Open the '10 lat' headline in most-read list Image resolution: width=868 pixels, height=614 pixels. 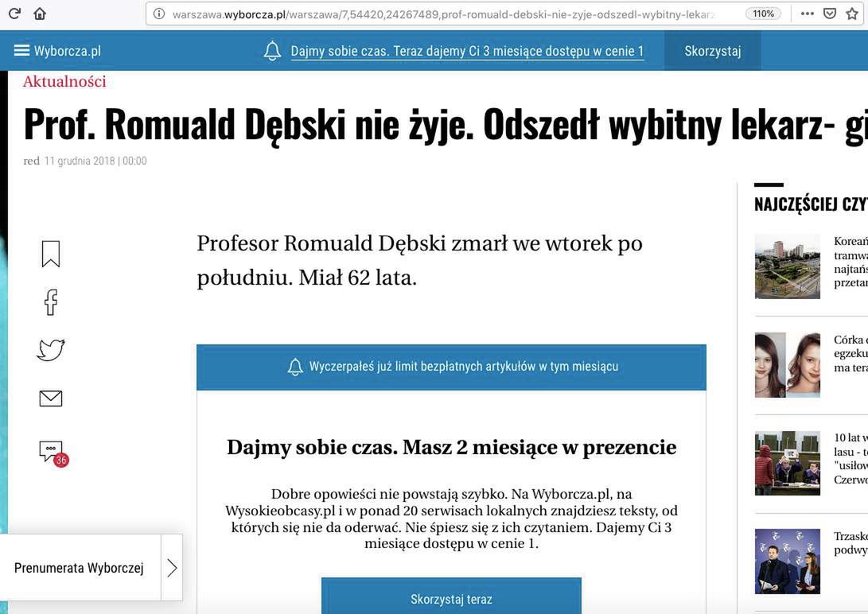850,459
